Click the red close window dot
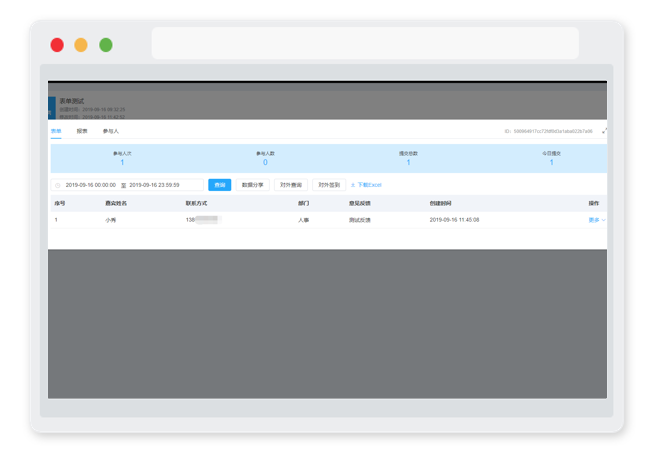 57,45
